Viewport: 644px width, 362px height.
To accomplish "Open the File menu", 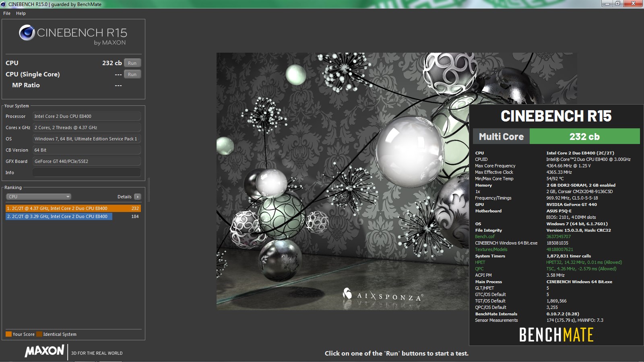I will (7, 13).
